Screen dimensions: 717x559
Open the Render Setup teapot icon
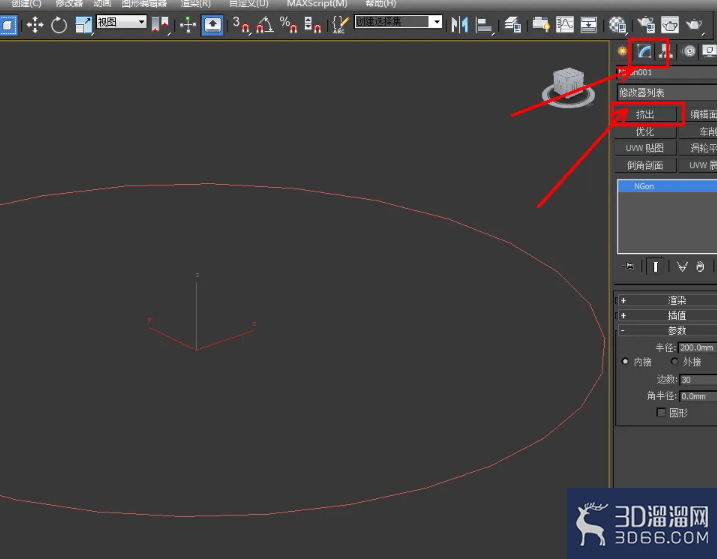[x=646, y=25]
